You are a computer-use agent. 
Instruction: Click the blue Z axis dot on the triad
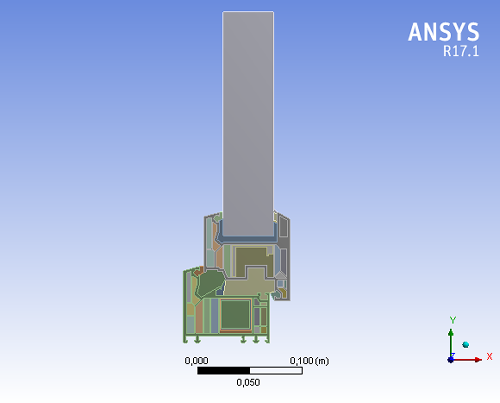451,360
